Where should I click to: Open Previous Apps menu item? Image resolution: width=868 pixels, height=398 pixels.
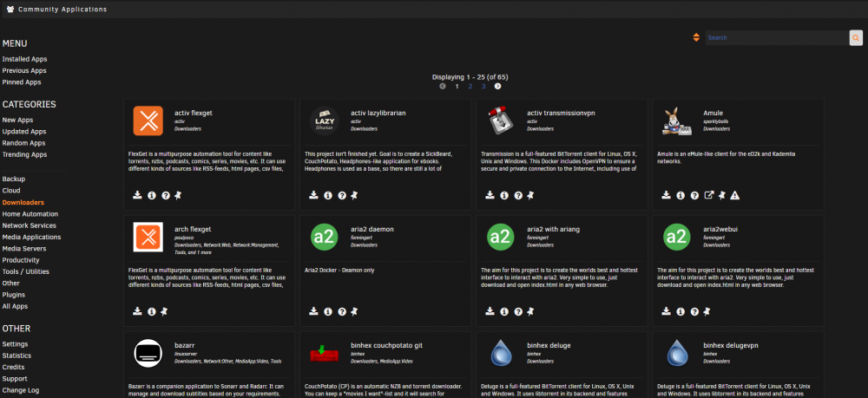(x=24, y=71)
